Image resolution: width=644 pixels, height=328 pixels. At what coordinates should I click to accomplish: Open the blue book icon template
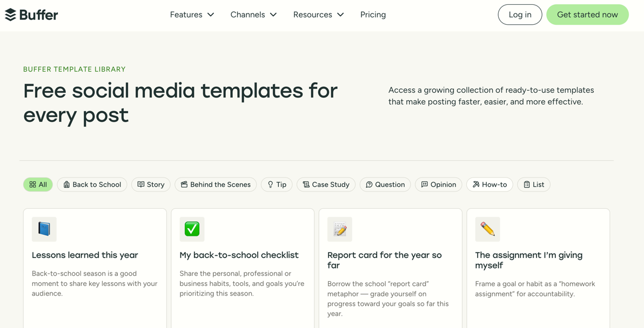tap(44, 229)
